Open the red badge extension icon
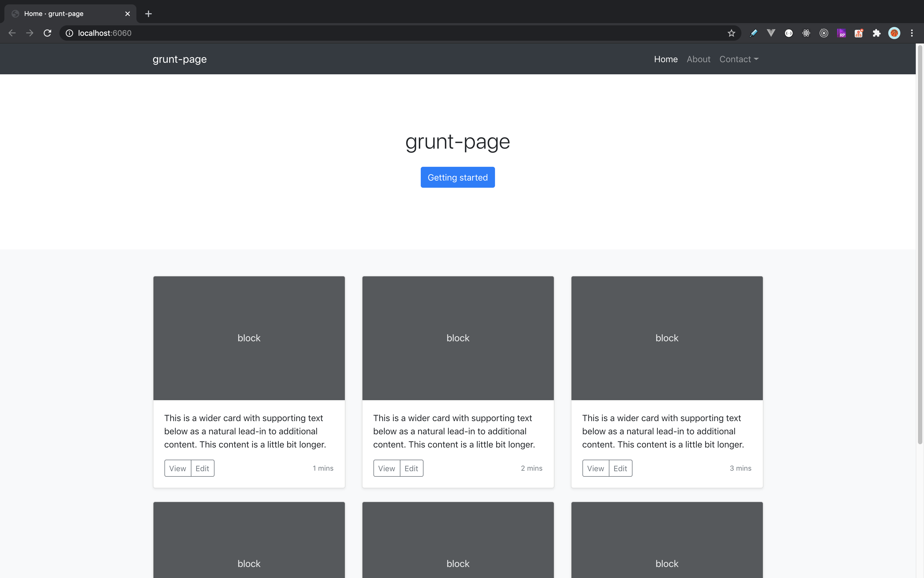 859,33
